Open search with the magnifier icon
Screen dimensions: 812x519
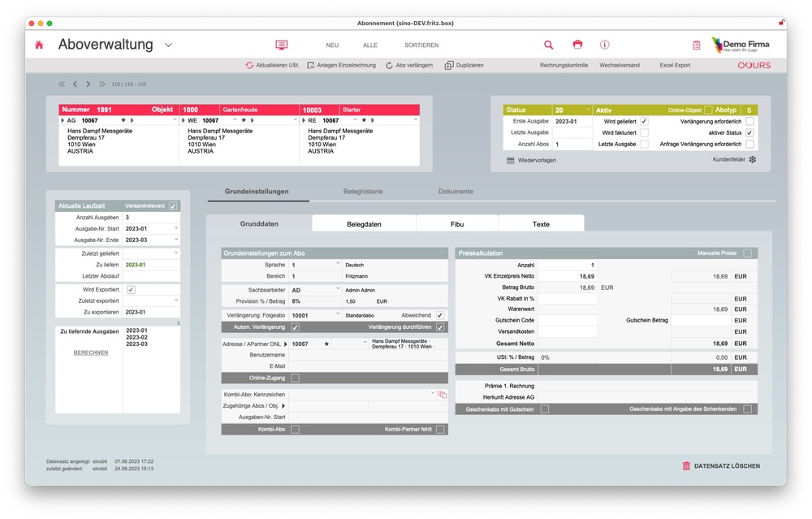tap(548, 45)
